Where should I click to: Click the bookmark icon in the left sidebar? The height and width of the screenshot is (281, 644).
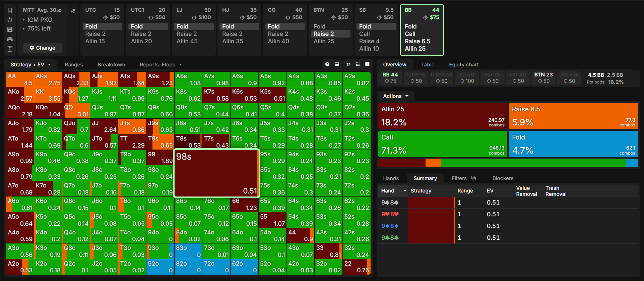tap(10, 10)
